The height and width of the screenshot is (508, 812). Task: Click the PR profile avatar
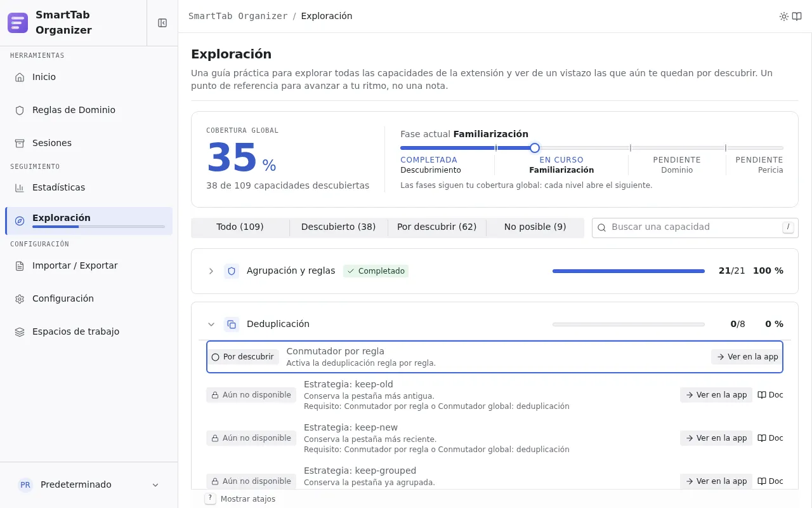[x=25, y=485]
